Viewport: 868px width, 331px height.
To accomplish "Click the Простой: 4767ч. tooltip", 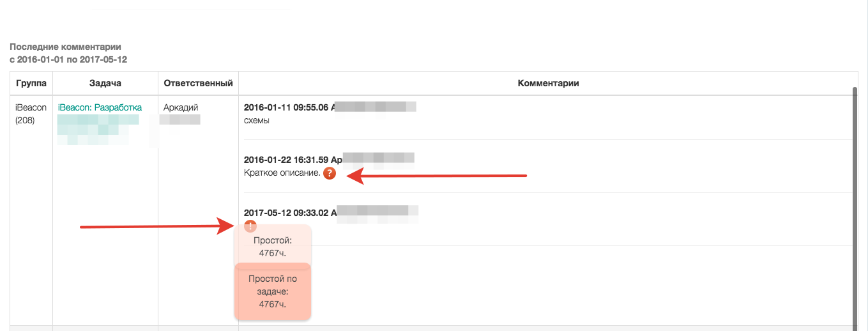I will [x=273, y=246].
